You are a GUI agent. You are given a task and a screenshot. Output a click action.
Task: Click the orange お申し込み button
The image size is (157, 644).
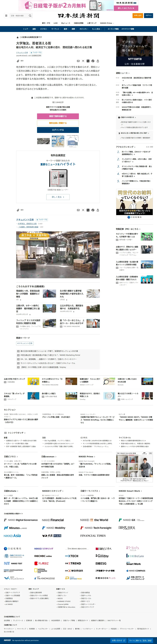point(138,15)
